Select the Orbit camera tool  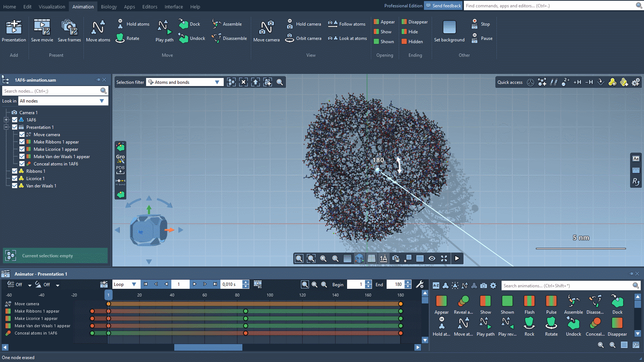coord(304,38)
